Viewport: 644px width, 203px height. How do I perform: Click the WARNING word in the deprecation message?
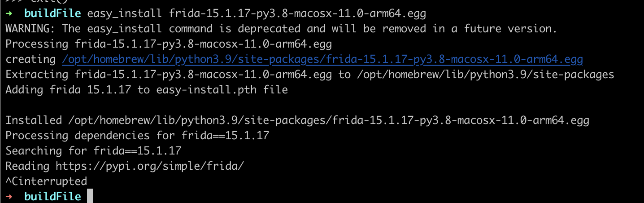[x=30, y=29]
